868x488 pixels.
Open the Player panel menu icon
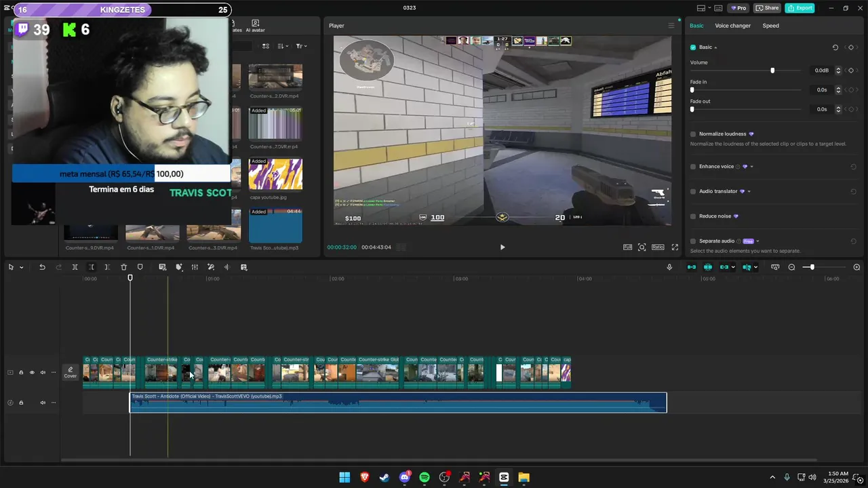(671, 26)
